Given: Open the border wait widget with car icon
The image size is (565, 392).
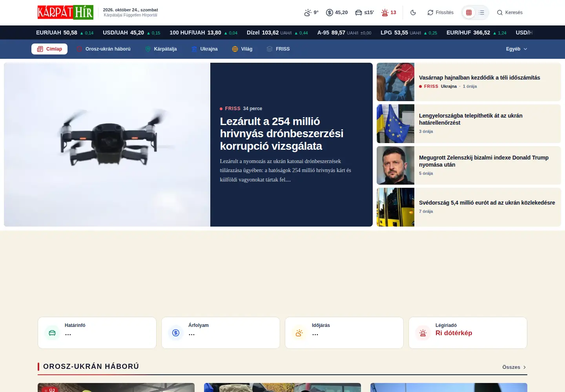Looking at the screenshot, I should 364,13.
